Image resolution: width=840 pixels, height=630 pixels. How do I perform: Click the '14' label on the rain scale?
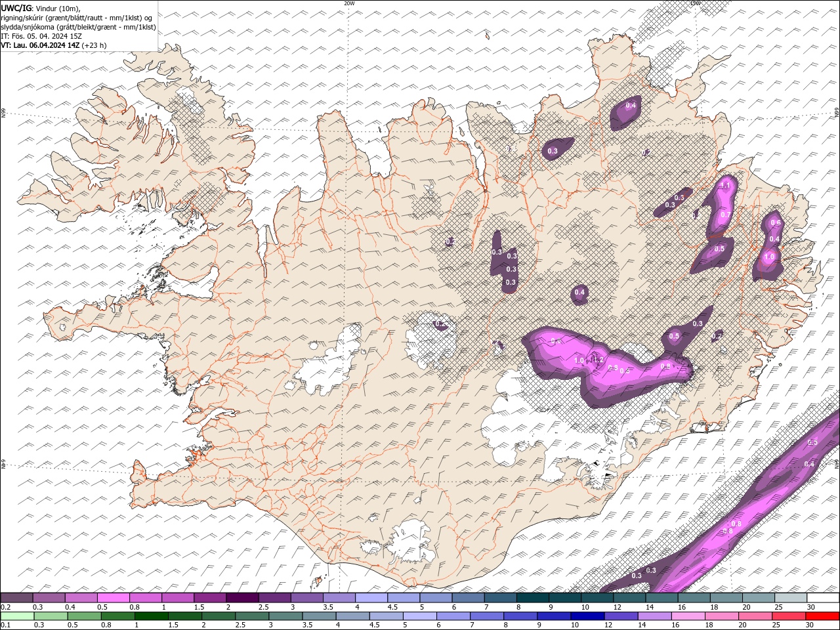click(642, 625)
